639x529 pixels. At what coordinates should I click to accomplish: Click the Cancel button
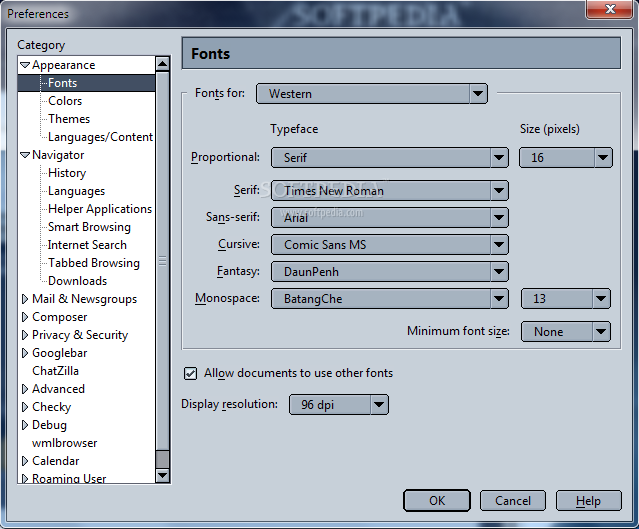(513, 500)
